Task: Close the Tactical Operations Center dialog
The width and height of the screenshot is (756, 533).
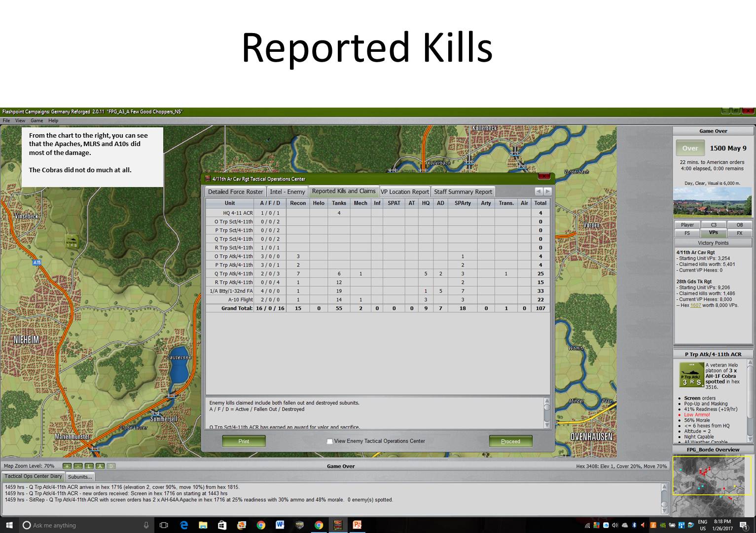Action: pos(543,177)
